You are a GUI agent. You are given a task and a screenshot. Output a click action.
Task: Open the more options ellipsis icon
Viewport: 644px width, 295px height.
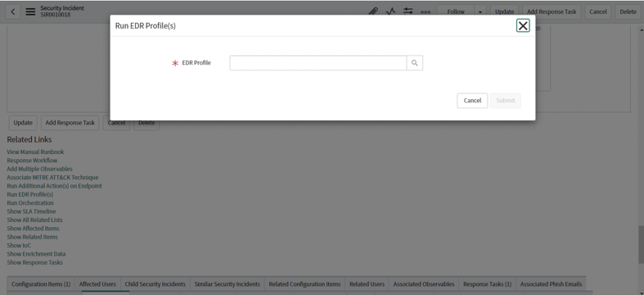pyautogui.click(x=426, y=11)
